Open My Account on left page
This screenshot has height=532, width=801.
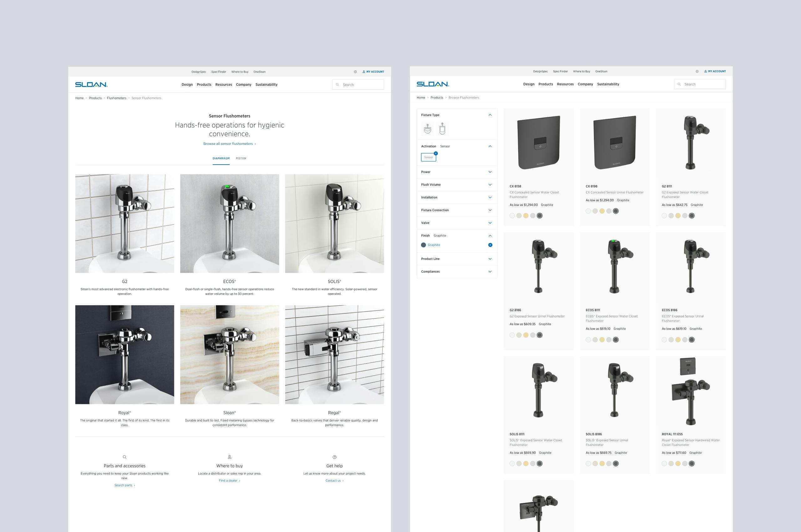(x=373, y=72)
